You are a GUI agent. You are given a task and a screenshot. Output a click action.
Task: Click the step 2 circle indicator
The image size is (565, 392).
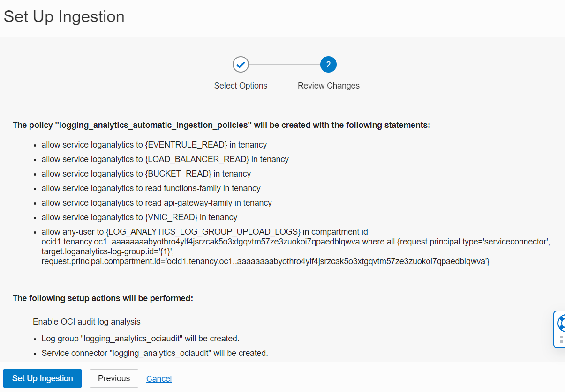tap(328, 65)
